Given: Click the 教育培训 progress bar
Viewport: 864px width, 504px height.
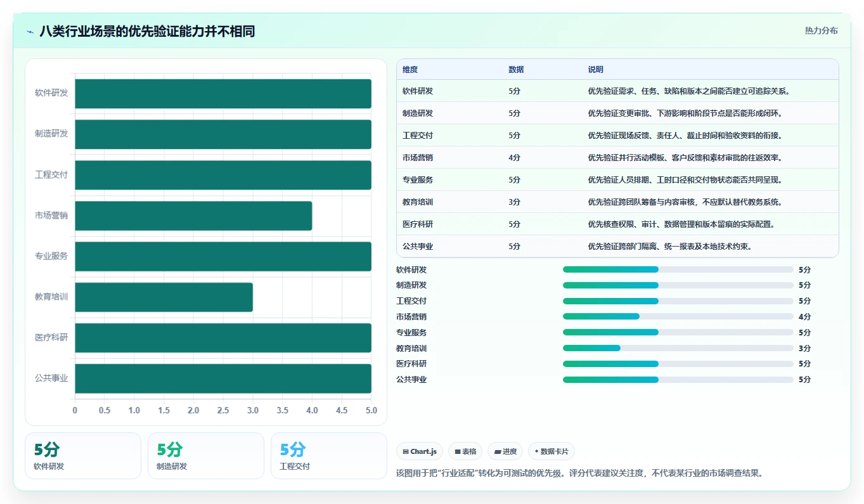Looking at the screenshot, I should click(678, 348).
